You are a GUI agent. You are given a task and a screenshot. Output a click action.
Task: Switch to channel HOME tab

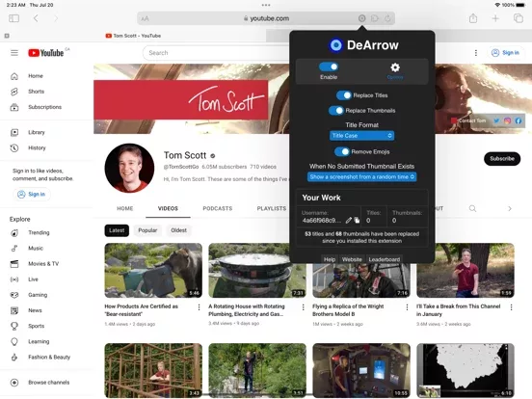click(125, 209)
